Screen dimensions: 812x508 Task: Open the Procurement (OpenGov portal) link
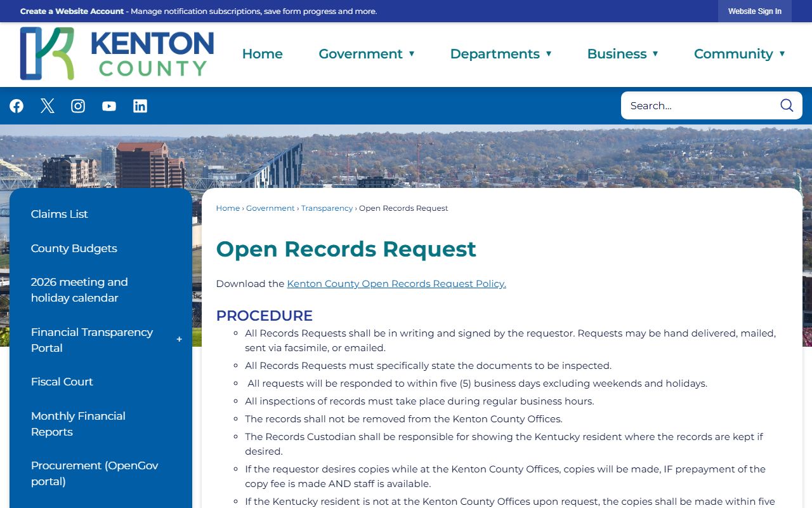(95, 473)
